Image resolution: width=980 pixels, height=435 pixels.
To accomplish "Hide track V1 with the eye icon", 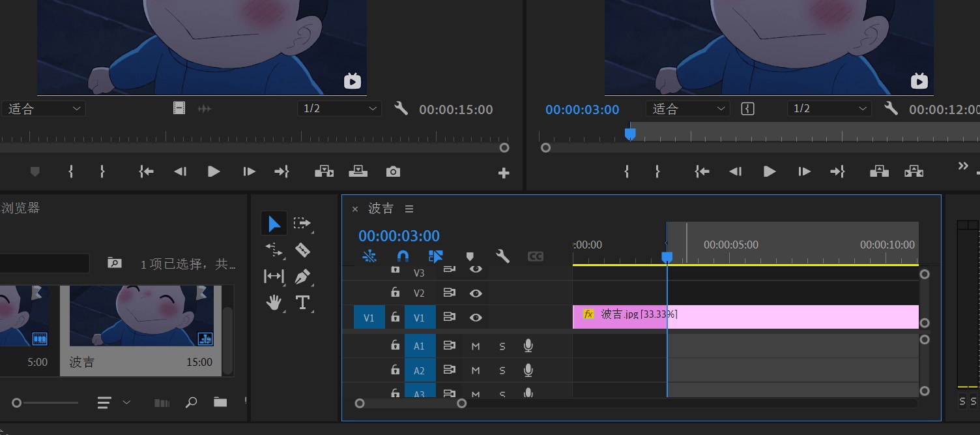I will pos(476,318).
